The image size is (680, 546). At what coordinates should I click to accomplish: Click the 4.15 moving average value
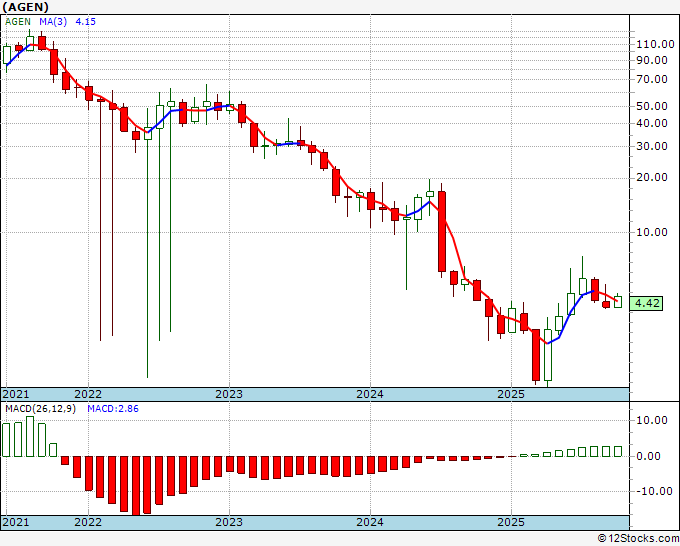pyautogui.click(x=85, y=22)
